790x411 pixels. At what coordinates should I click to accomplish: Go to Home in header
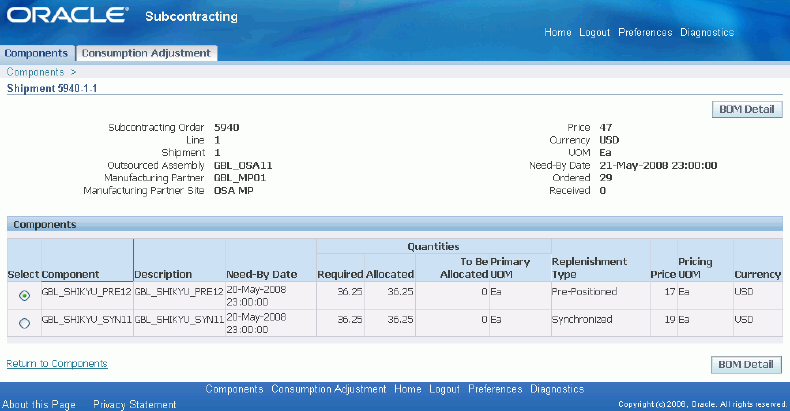point(558,32)
